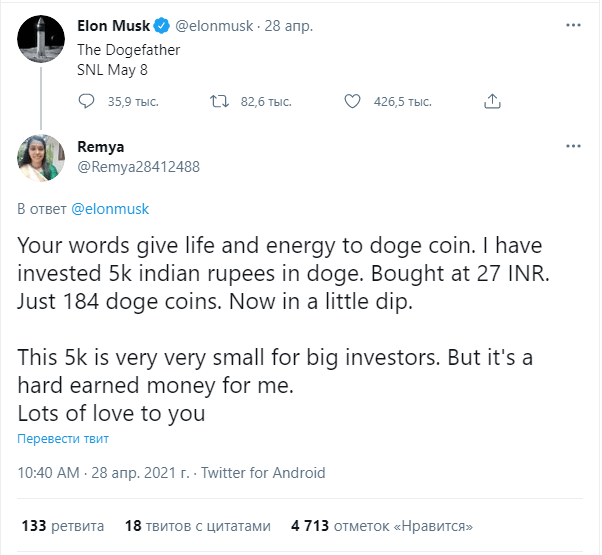View the 133 ретвита list

[63, 526]
